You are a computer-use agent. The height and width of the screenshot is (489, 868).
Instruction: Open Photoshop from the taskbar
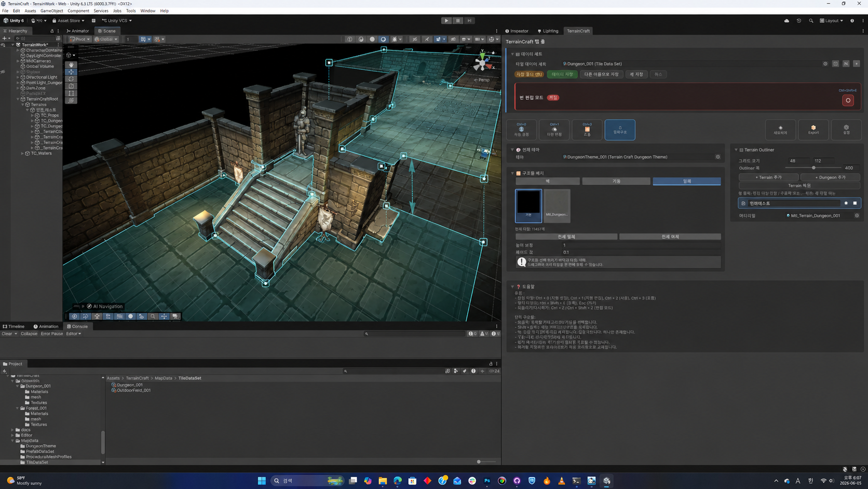pyautogui.click(x=487, y=481)
